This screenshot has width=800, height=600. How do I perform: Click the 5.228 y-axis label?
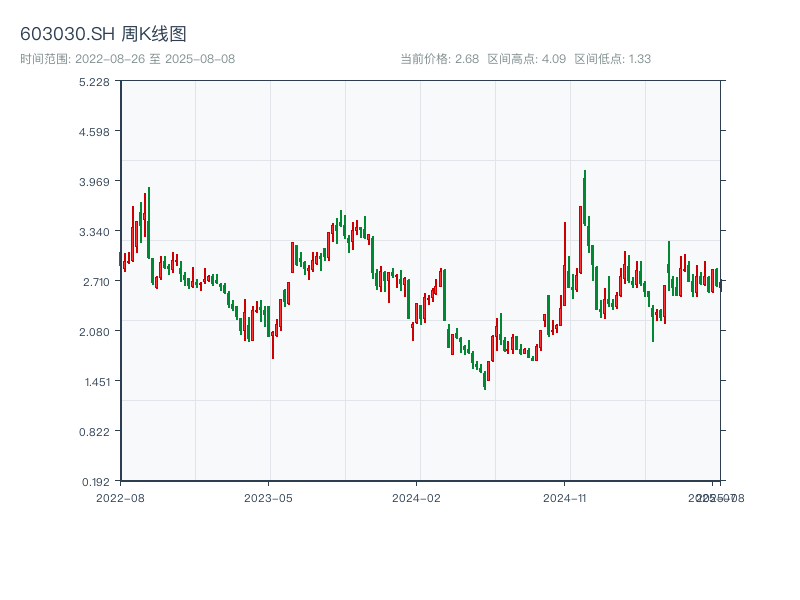(x=94, y=82)
